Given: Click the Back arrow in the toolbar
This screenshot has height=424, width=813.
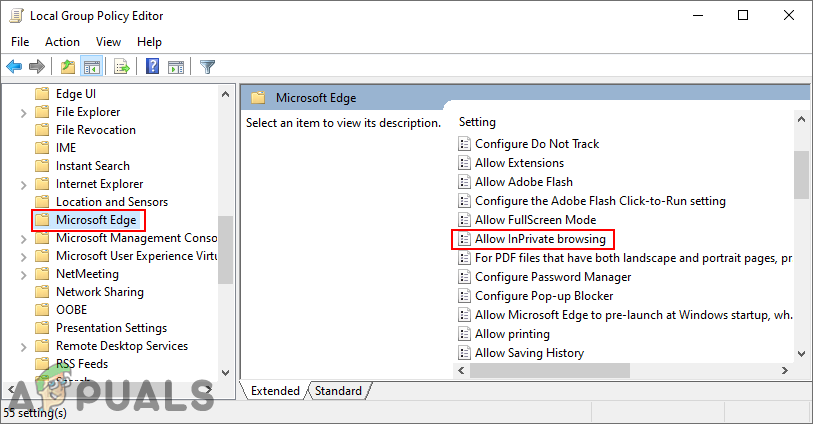Looking at the screenshot, I should pos(14,67).
